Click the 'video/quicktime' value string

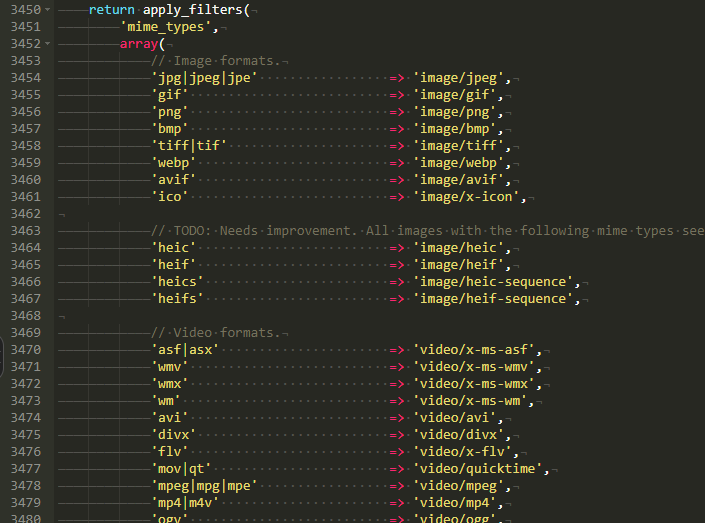pyautogui.click(x=479, y=469)
